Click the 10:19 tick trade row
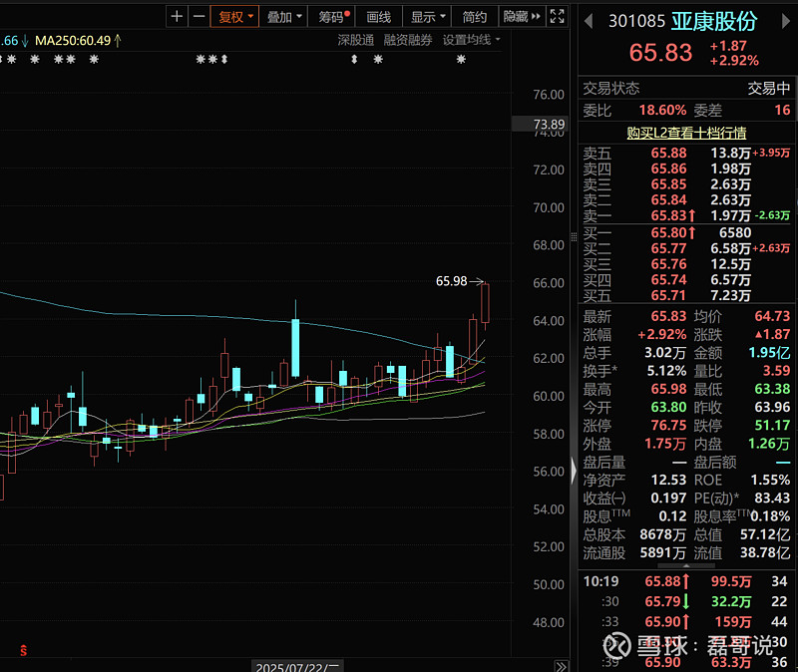The width and height of the screenshot is (798, 672). tap(686, 581)
